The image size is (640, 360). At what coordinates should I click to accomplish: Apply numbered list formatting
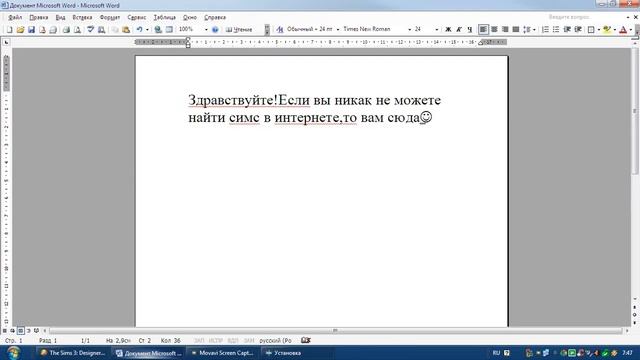point(545,29)
